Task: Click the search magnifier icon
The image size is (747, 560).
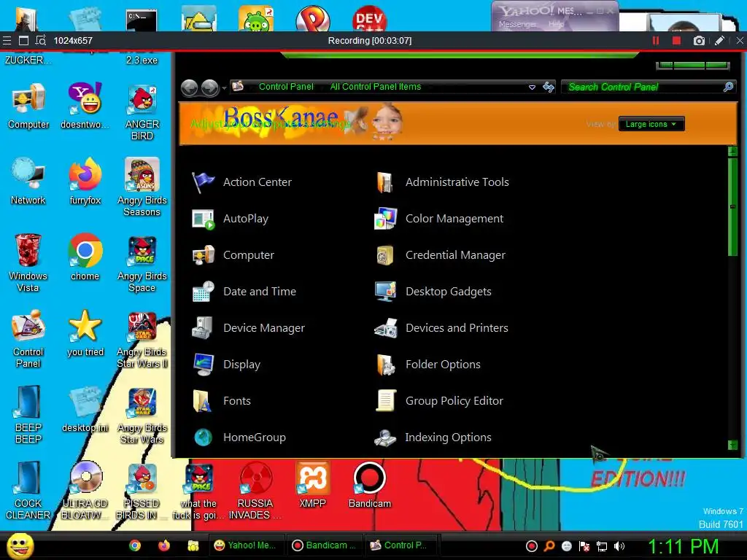Action: click(728, 87)
